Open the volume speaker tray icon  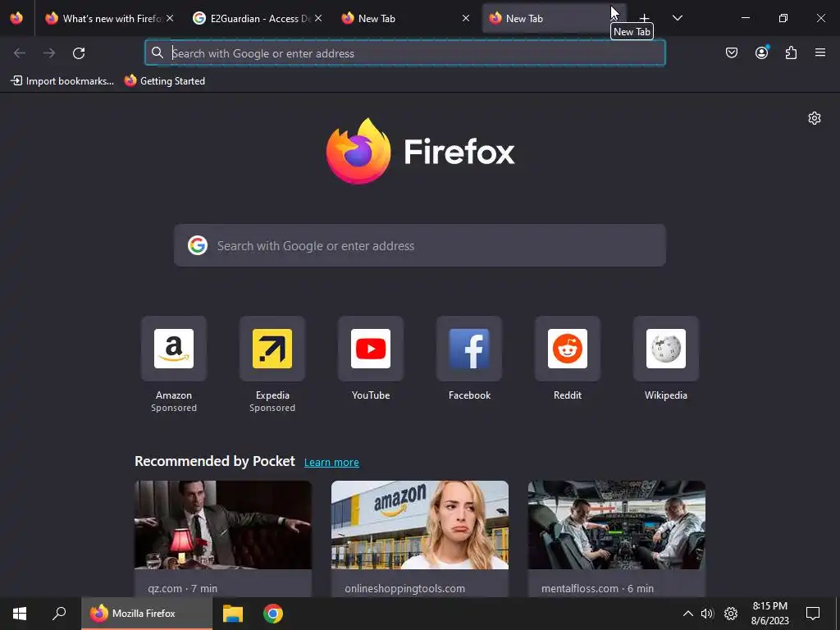click(x=708, y=614)
